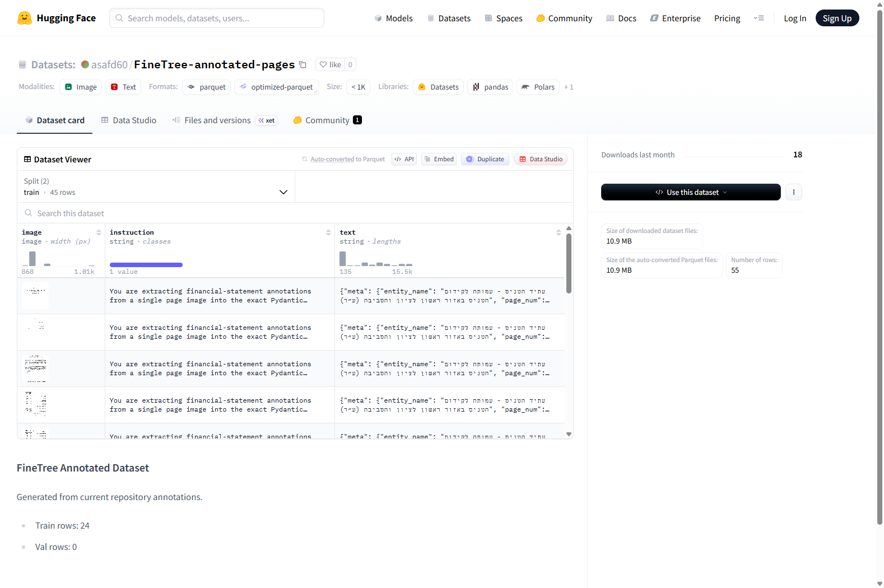Go to Models in the top navigation
This screenshot has height=588, width=884.
[x=394, y=18]
